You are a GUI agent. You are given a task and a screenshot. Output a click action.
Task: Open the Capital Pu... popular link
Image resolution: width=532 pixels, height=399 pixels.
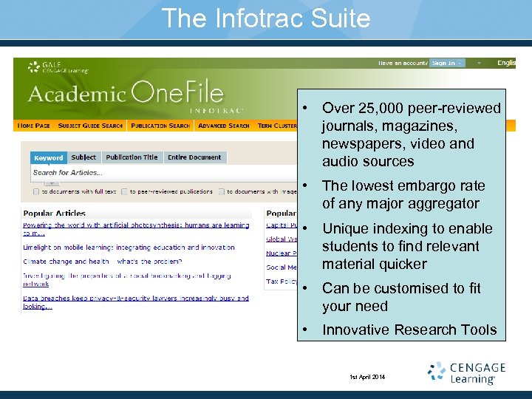point(282,225)
